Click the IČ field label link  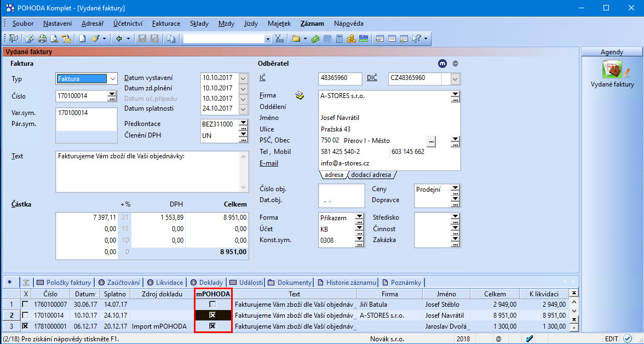coord(263,78)
